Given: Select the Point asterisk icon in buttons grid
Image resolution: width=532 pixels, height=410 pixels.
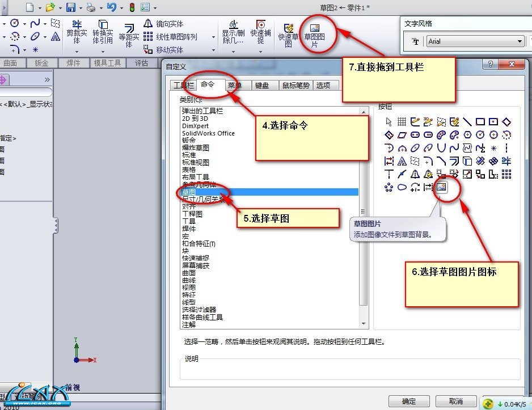Looking at the screenshot, I should click(x=493, y=148).
